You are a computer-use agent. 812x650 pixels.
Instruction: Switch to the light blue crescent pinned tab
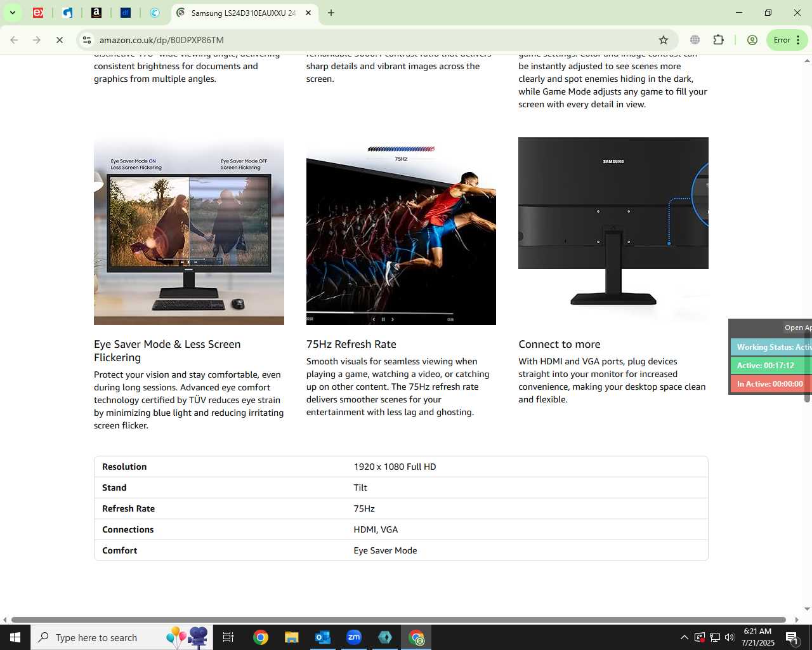point(155,13)
